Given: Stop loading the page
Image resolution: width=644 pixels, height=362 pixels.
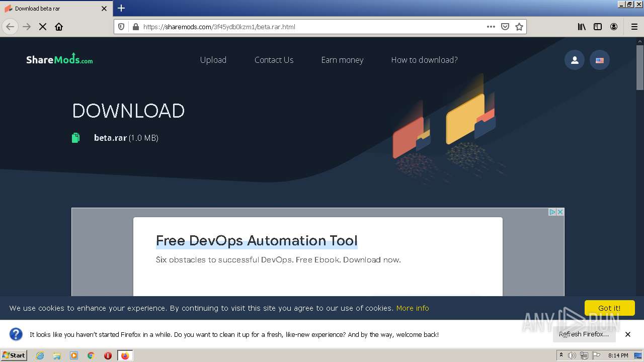Looking at the screenshot, I should pyautogui.click(x=43, y=27).
